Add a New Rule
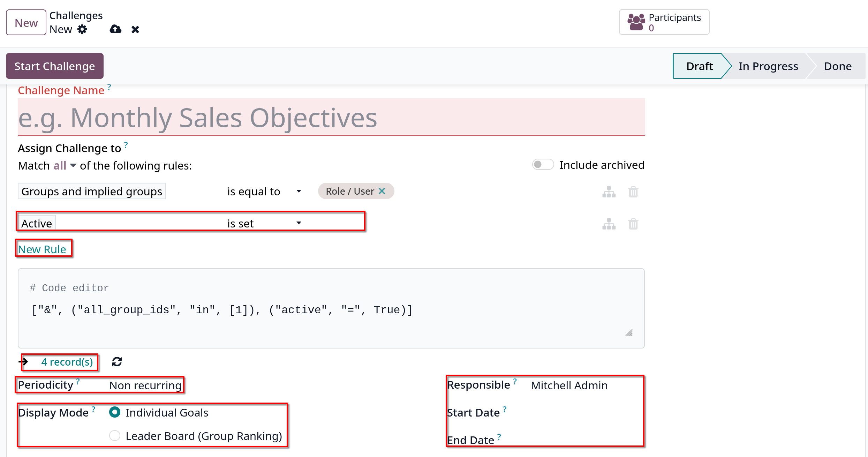Image resolution: width=868 pixels, height=457 pixels. 42,249
